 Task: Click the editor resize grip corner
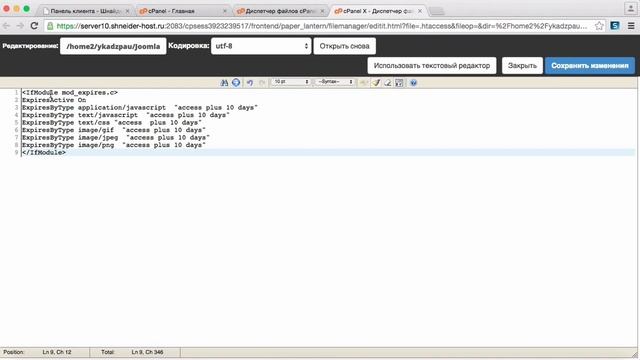pos(634,354)
